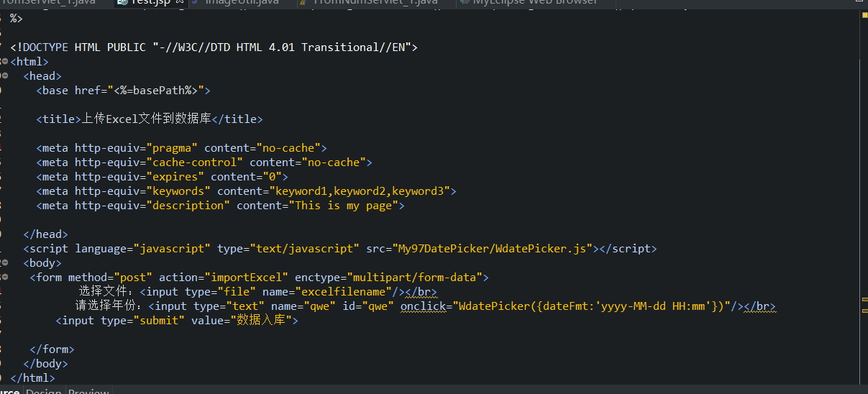
Task: Click the WdatePicker dateFmt string
Action: point(595,306)
